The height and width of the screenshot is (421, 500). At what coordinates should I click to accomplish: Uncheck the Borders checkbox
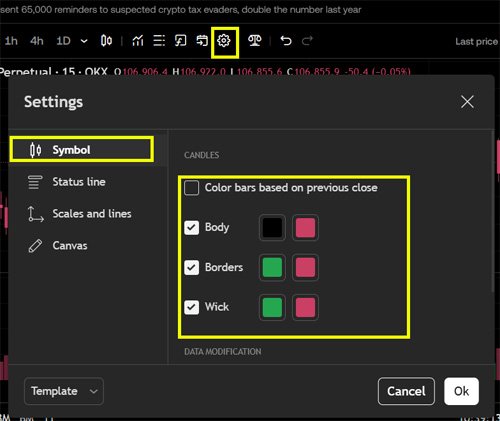click(192, 267)
